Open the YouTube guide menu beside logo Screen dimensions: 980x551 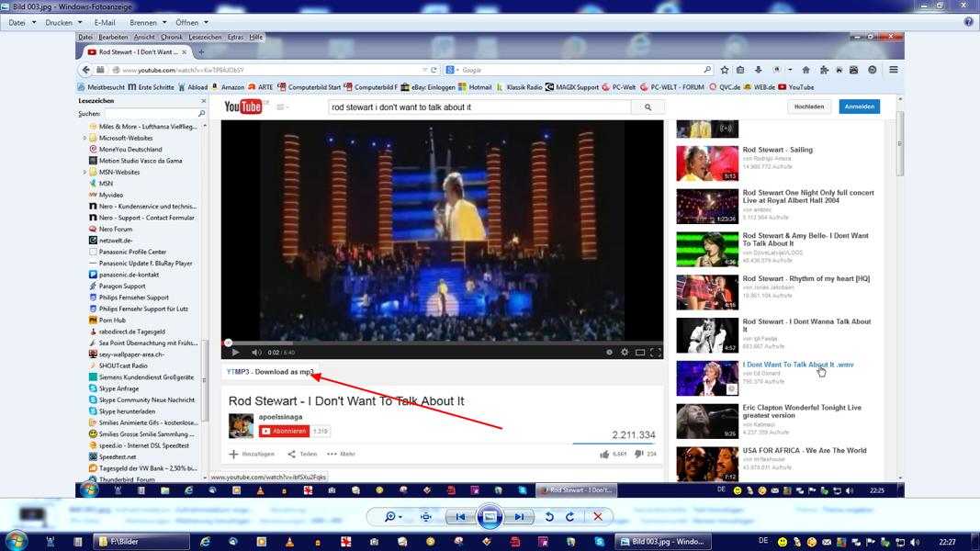pyautogui.click(x=283, y=107)
